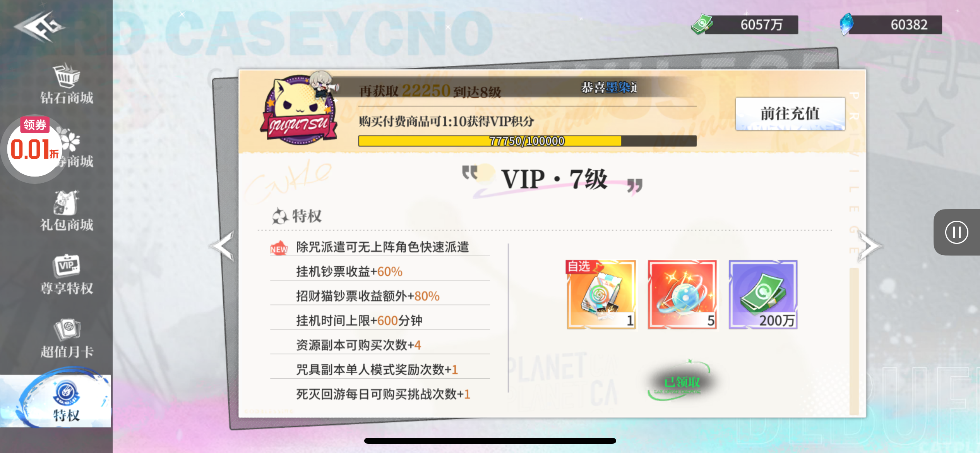Tap the back arrow logo icon
This screenshot has width=980, height=453.
(39, 26)
